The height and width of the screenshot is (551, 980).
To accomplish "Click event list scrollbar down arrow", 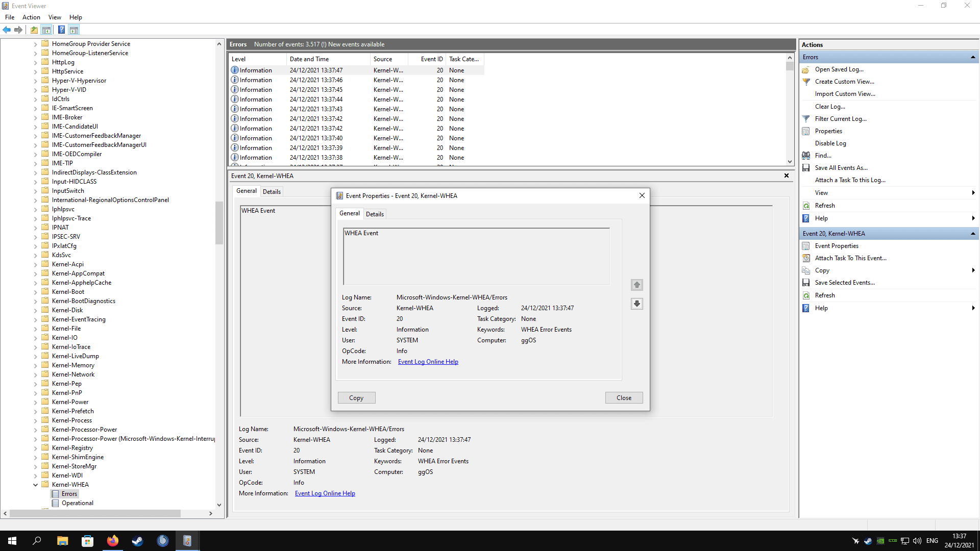I will 790,162.
